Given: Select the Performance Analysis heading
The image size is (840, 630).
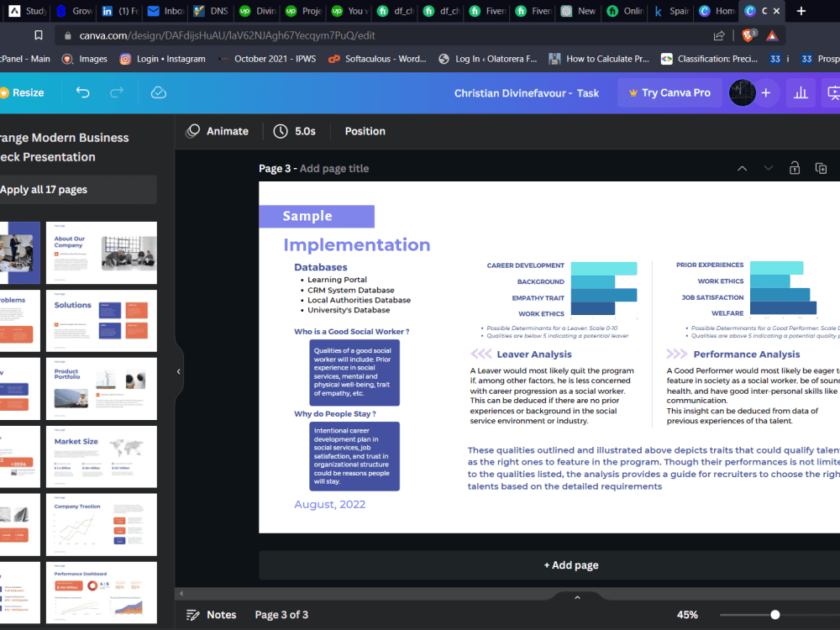Looking at the screenshot, I should tap(746, 354).
